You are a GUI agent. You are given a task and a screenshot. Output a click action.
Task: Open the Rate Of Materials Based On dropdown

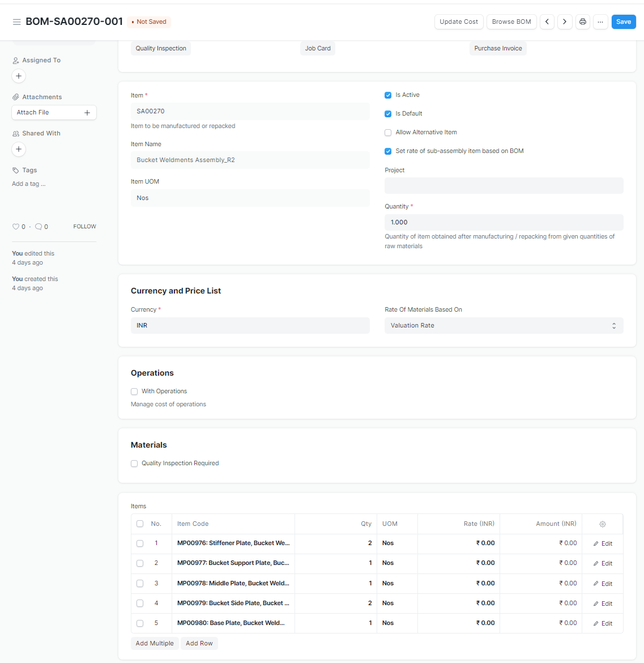504,325
